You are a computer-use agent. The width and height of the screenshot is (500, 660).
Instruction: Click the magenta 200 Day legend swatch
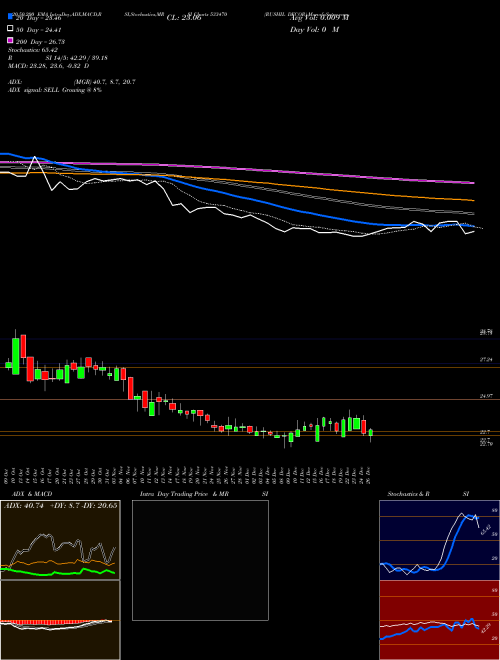click(10, 41)
